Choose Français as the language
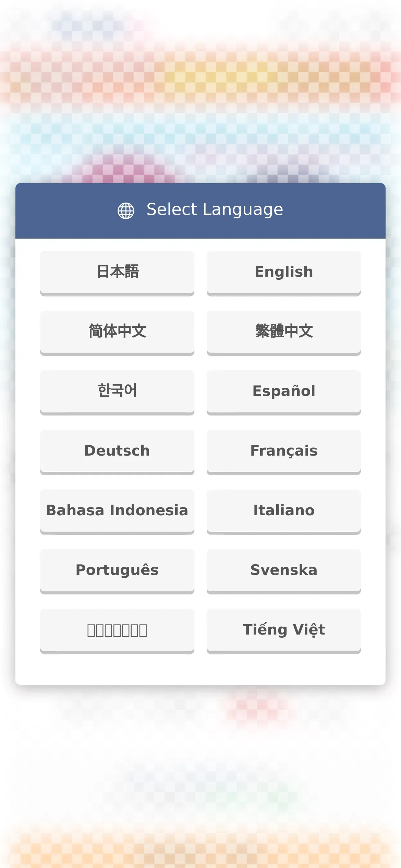Screen dimensions: 401x868 tap(284, 452)
